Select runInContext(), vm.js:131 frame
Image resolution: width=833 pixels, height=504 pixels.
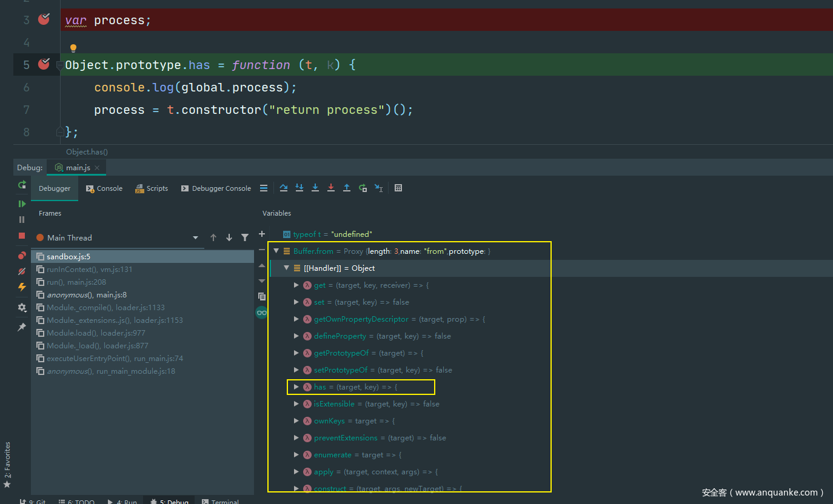89,270
